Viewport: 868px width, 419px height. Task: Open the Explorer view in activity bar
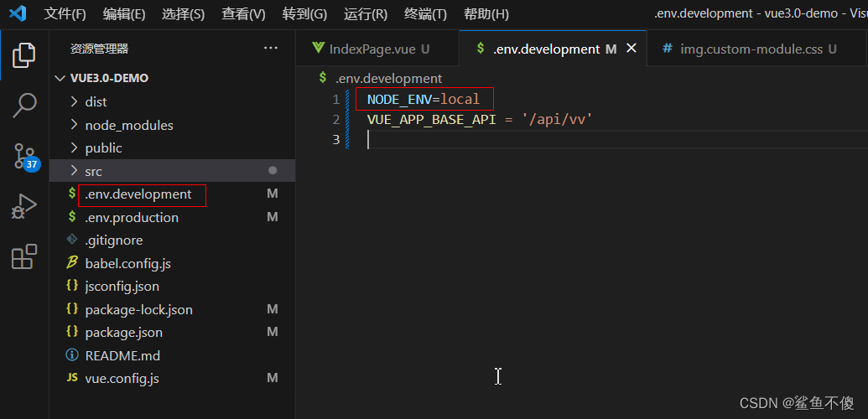(23, 54)
